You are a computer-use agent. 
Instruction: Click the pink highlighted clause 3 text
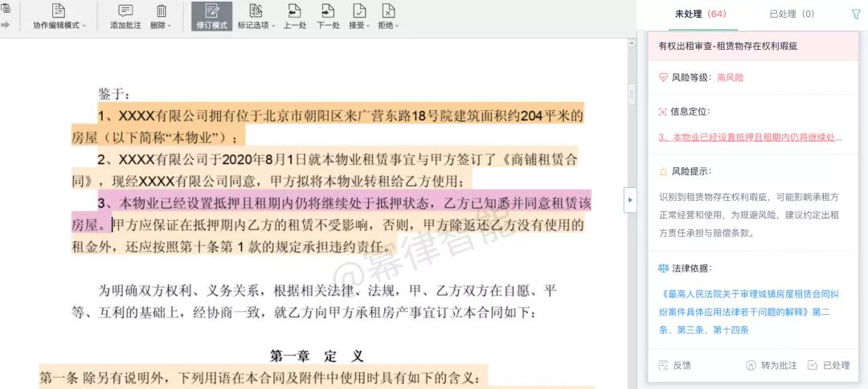(x=331, y=214)
